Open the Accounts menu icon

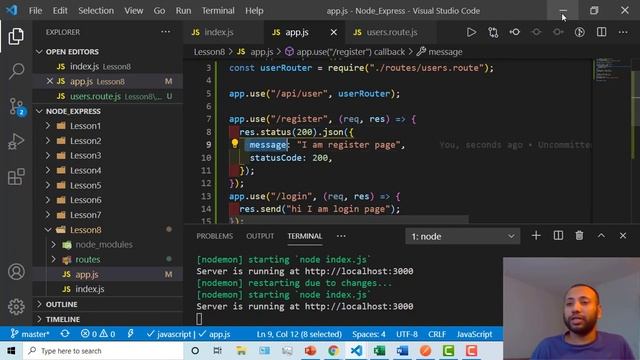16,271
